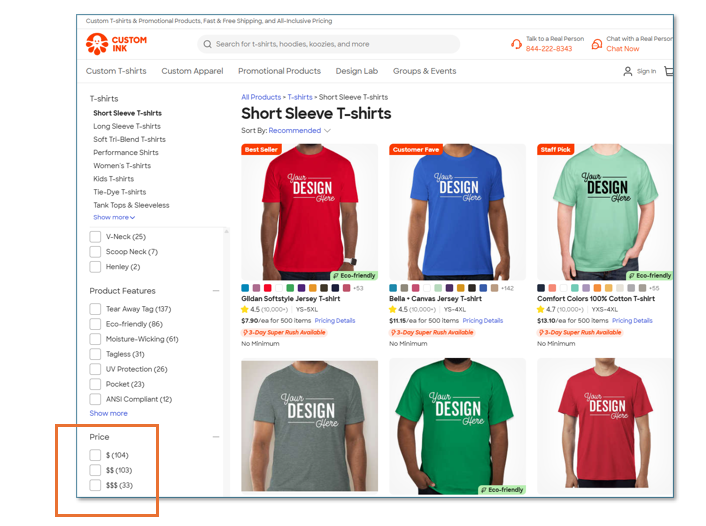Open the Sort By Recommended dropdown

point(299,130)
